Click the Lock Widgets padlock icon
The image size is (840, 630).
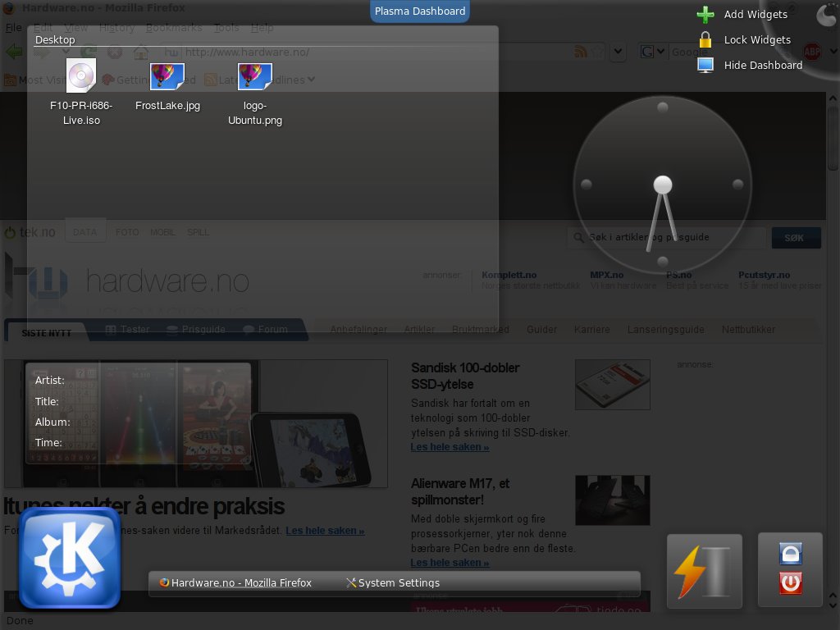pyautogui.click(x=705, y=39)
